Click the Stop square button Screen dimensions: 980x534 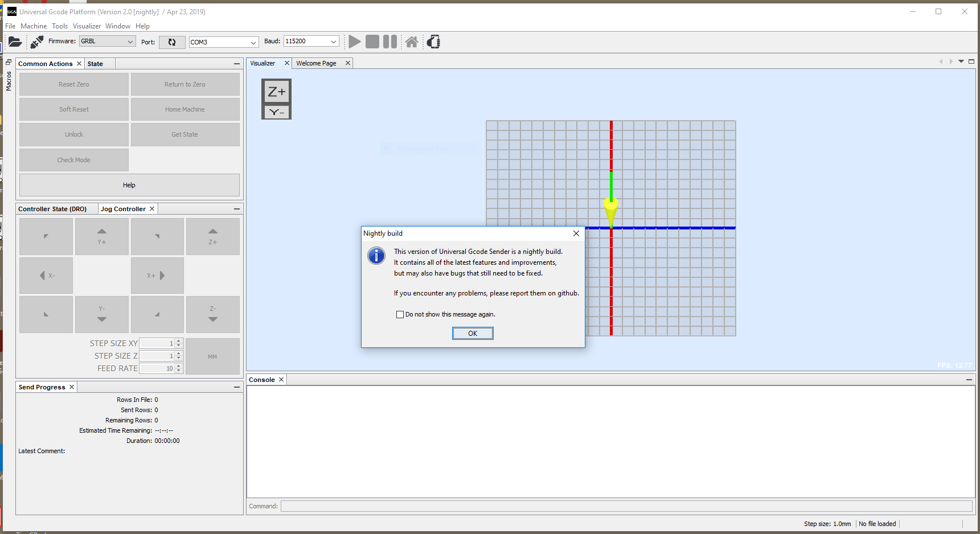(372, 42)
